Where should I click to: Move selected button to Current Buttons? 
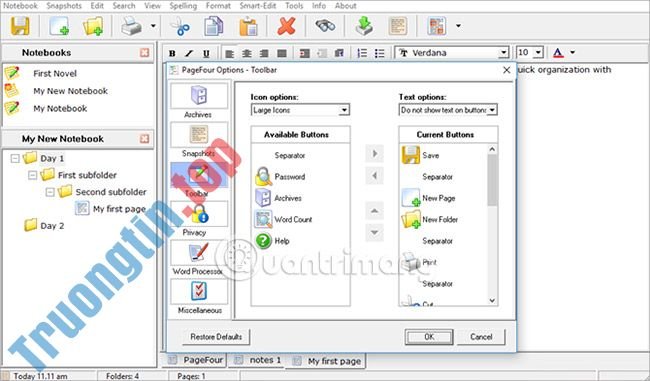[x=374, y=154]
